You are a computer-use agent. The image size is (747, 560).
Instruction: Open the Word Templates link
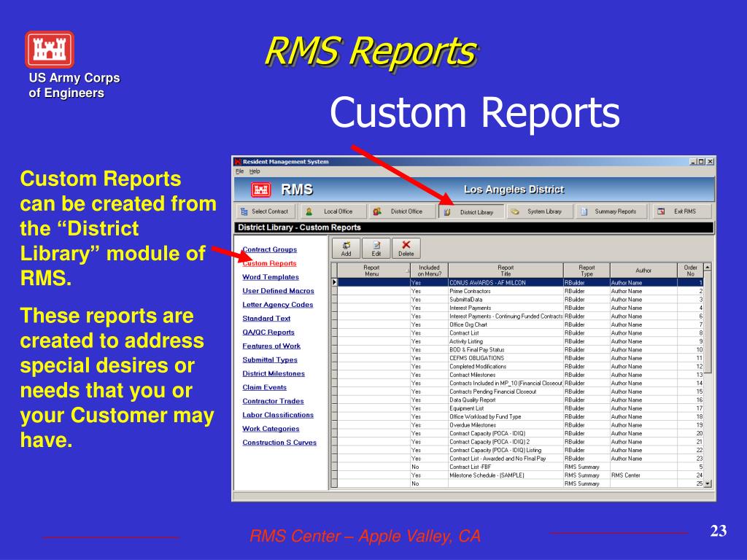coord(271,277)
